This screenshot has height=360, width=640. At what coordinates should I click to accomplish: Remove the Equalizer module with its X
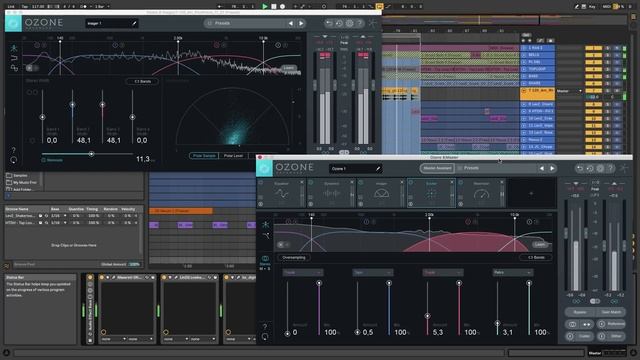(x=302, y=182)
